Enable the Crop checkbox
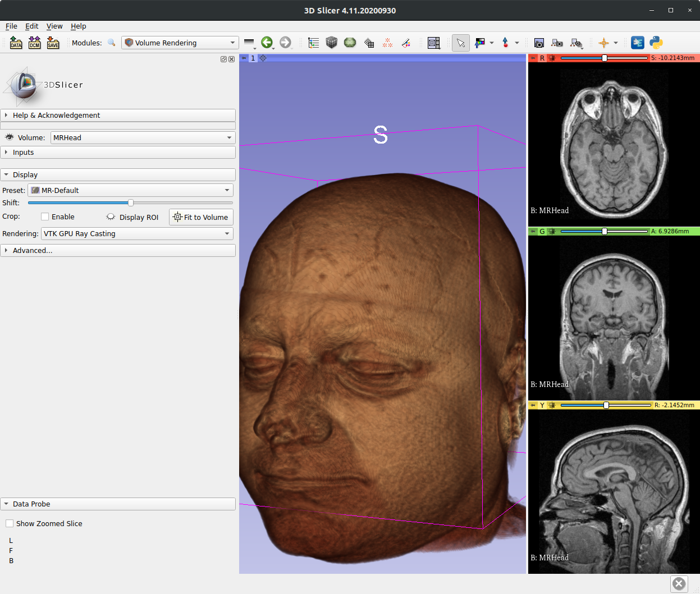The height and width of the screenshot is (594, 700). [45, 217]
